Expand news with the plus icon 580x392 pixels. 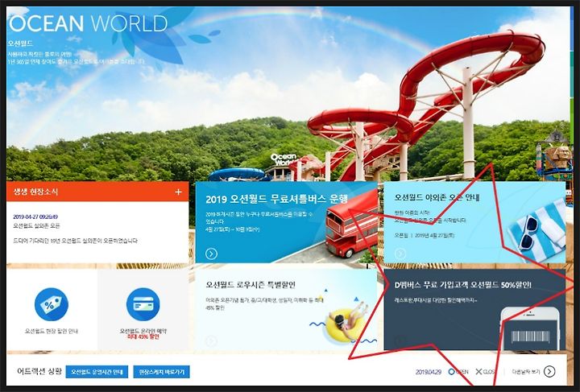click(178, 192)
